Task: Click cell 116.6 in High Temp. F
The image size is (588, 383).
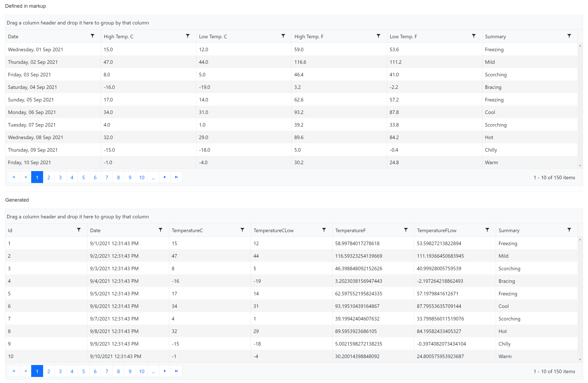Action: (x=339, y=62)
